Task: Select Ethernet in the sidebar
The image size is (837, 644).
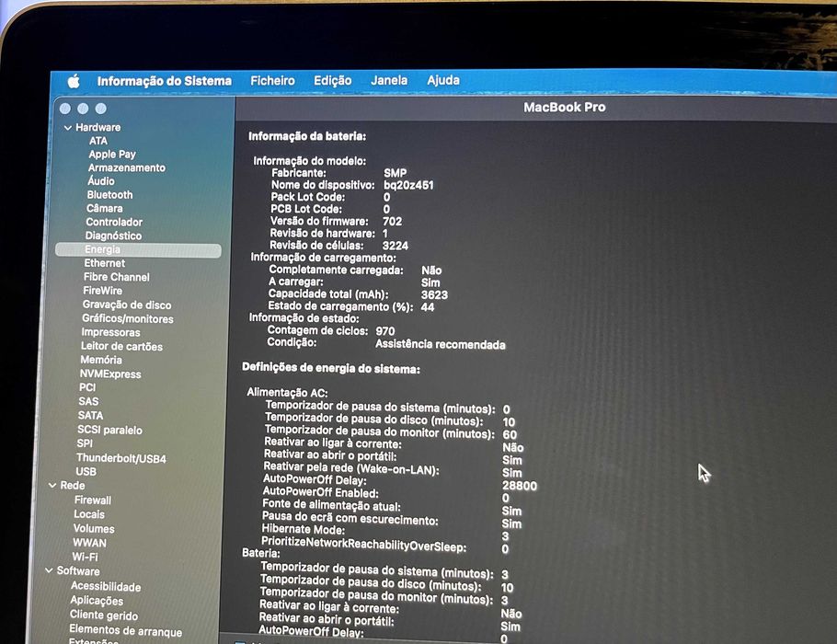Action: click(x=105, y=263)
